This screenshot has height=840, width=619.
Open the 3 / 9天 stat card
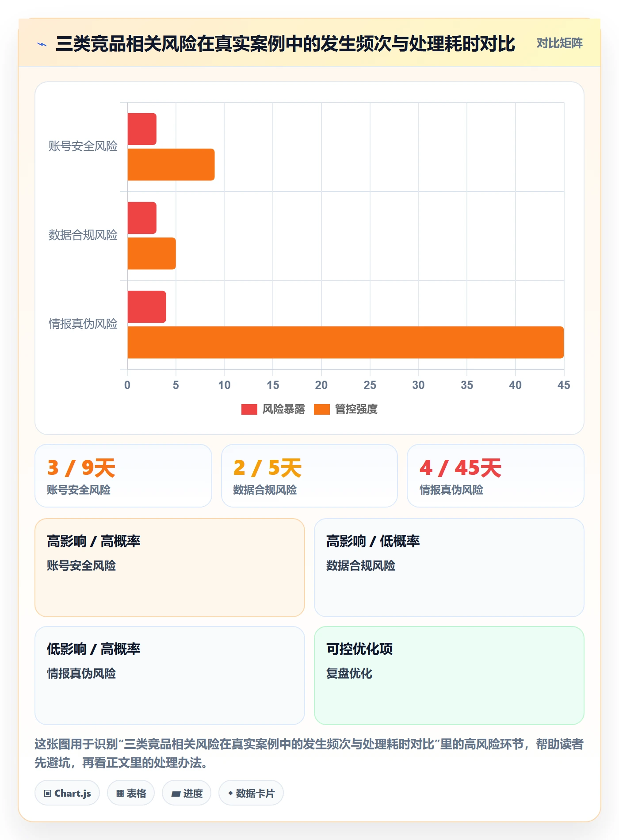(123, 476)
